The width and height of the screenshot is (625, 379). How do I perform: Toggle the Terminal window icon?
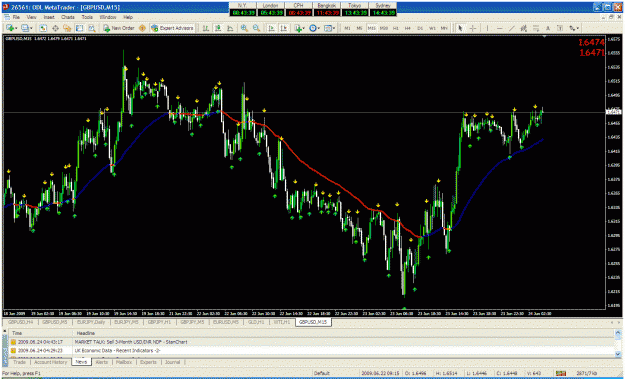point(79,28)
